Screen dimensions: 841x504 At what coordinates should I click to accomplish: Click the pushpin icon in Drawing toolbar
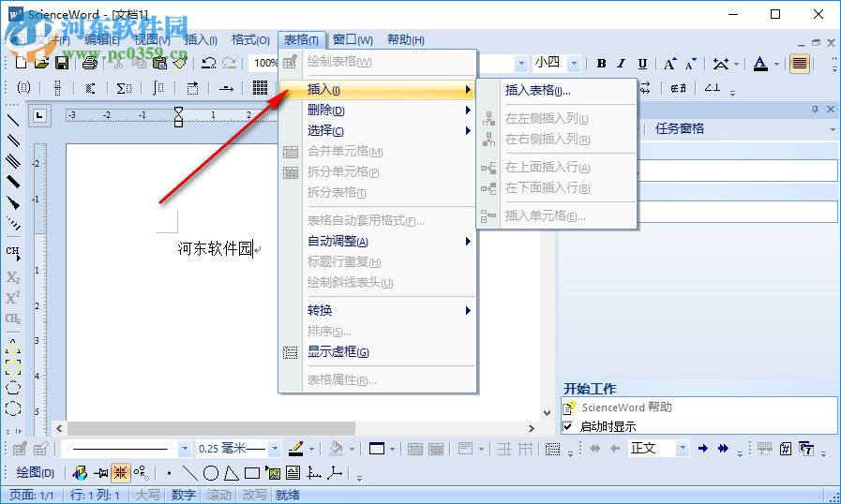click(x=100, y=473)
